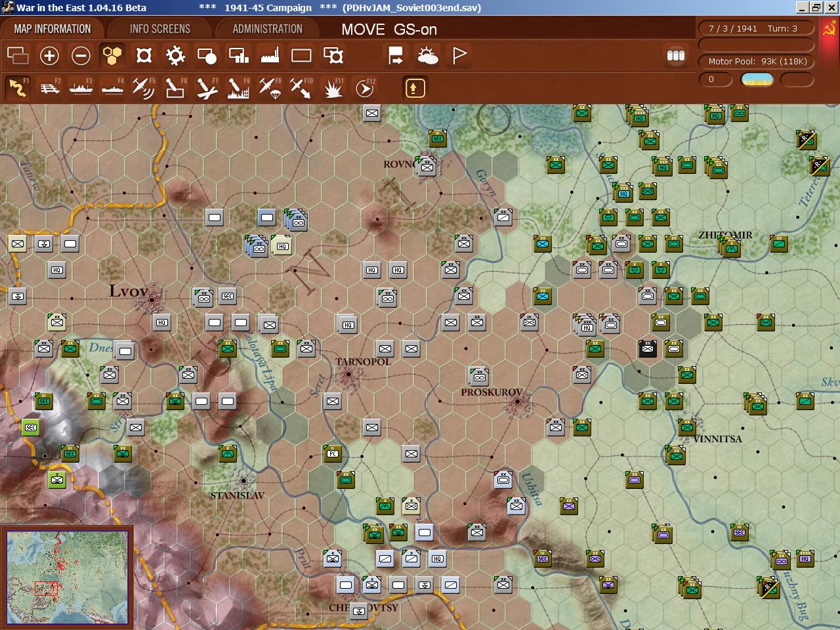
Task: Zoom in with the plus icon
Action: (49, 56)
